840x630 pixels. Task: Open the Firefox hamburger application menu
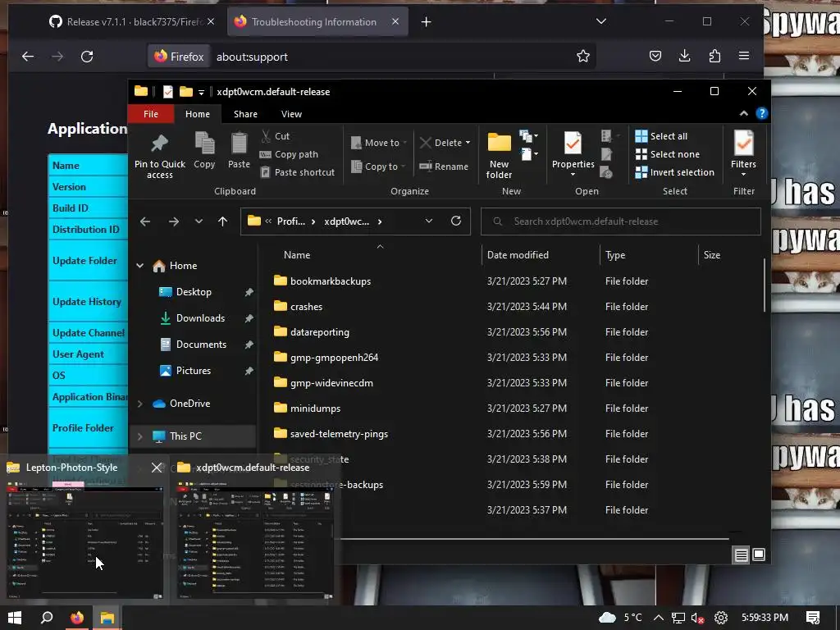744,56
